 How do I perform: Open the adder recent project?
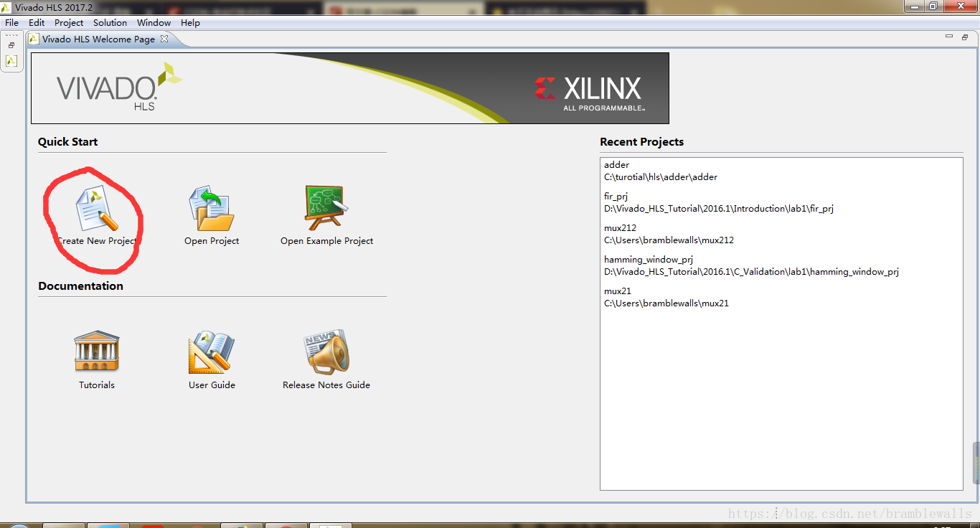pos(616,164)
